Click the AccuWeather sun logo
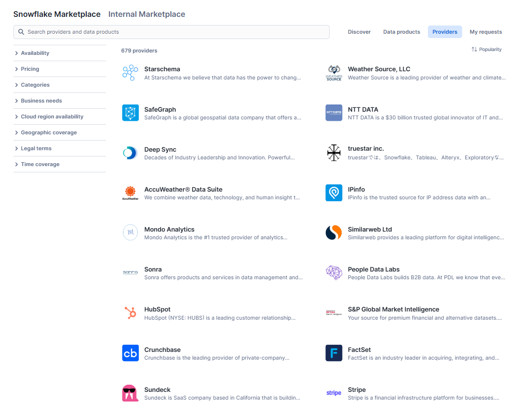532x415 pixels. point(130,193)
